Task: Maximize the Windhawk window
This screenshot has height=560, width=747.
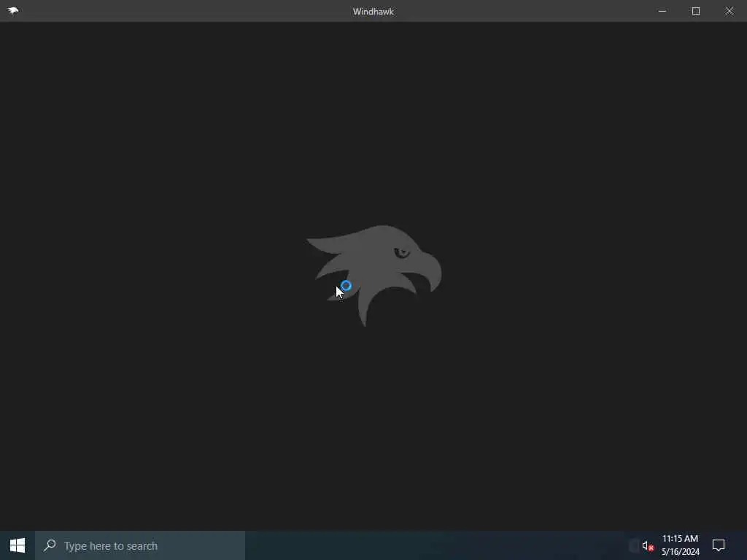Action: coord(695,11)
